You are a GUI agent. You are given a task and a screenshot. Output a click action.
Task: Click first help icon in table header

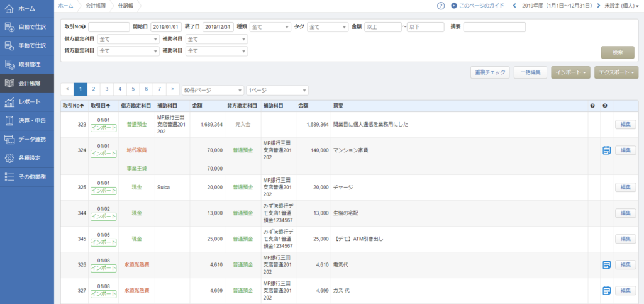click(592, 106)
